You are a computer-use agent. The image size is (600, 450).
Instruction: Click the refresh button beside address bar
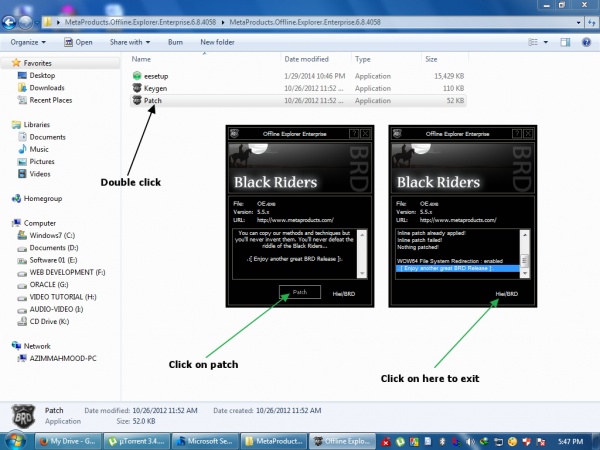(592, 23)
